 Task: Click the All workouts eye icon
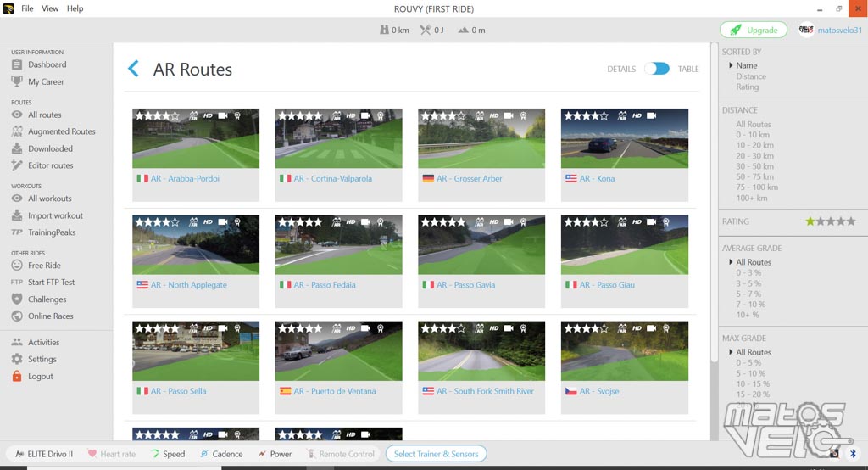[x=17, y=199]
